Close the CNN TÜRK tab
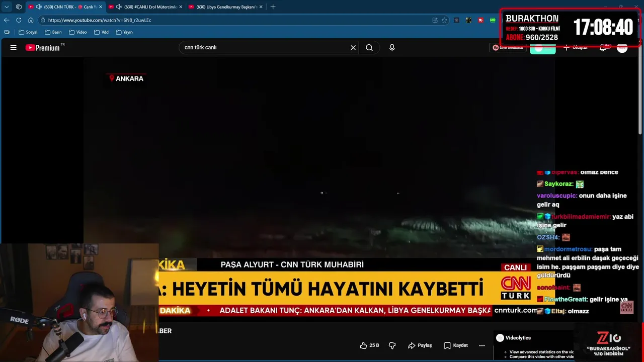 coord(101,7)
